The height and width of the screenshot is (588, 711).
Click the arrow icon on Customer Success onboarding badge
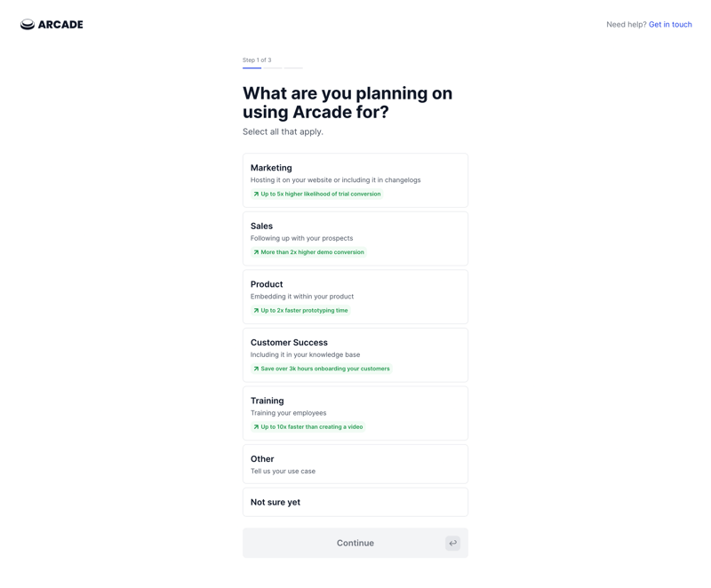point(256,368)
